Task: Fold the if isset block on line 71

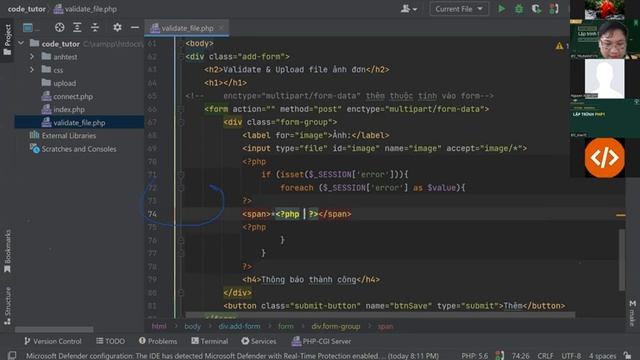Action: point(181,175)
